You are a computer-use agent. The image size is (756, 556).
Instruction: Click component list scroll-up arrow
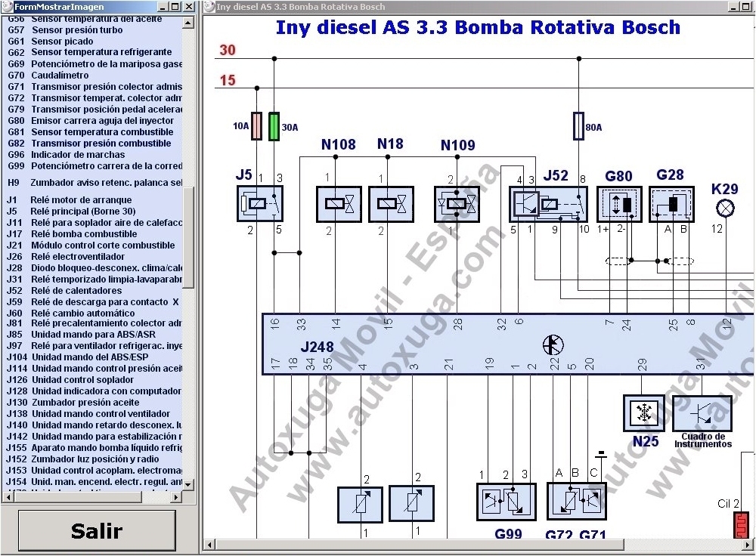tap(188, 23)
